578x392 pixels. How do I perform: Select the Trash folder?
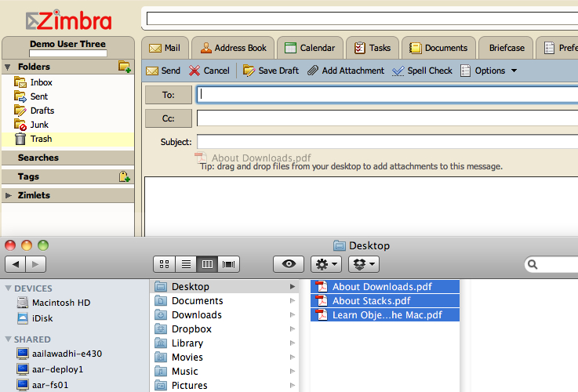(x=67, y=139)
